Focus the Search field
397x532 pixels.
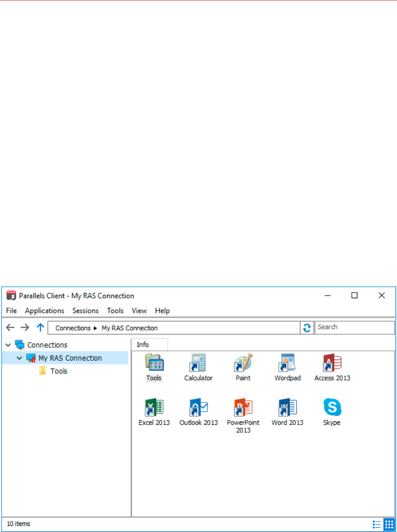click(x=354, y=327)
